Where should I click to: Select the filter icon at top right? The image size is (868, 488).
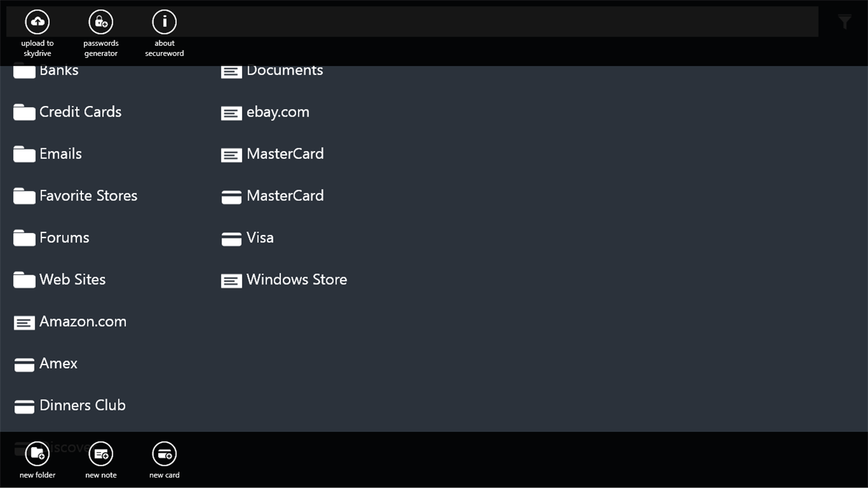pyautogui.click(x=844, y=20)
